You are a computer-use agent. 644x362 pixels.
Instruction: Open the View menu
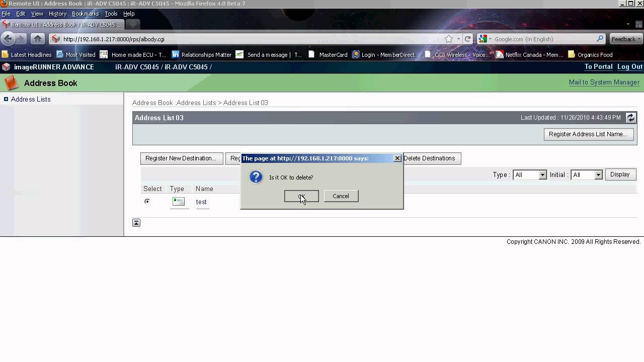[x=37, y=14]
